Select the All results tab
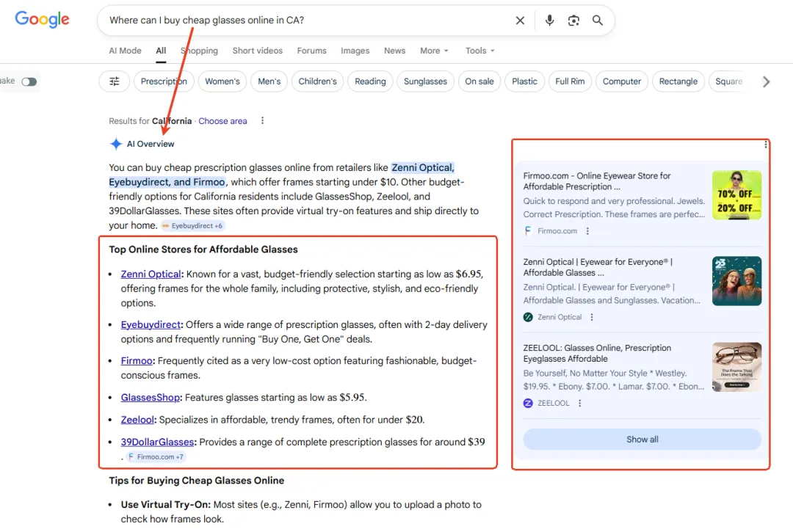The image size is (793, 532). point(161,51)
